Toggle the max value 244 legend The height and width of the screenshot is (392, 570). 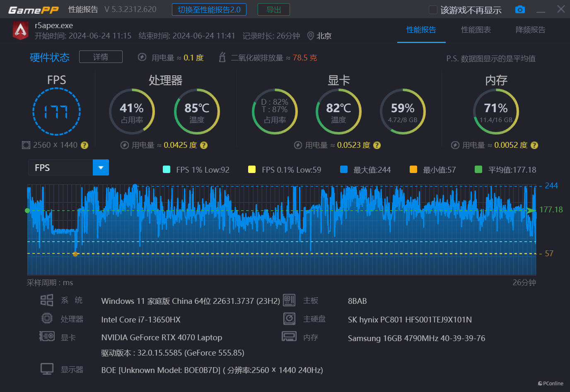click(343, 169)
